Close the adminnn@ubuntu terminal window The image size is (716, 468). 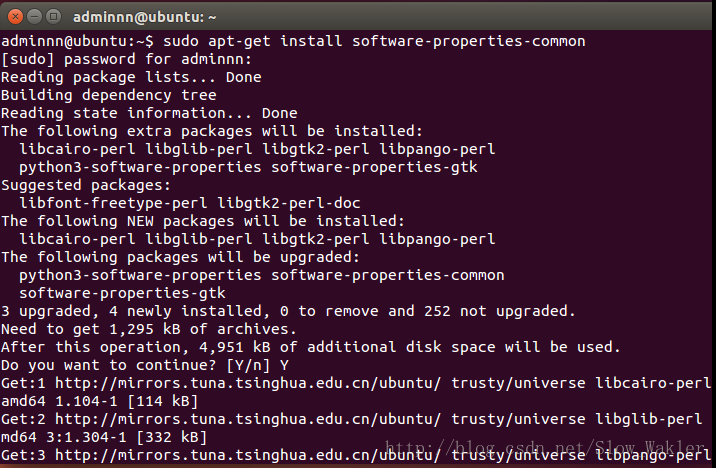click(15, 16)
